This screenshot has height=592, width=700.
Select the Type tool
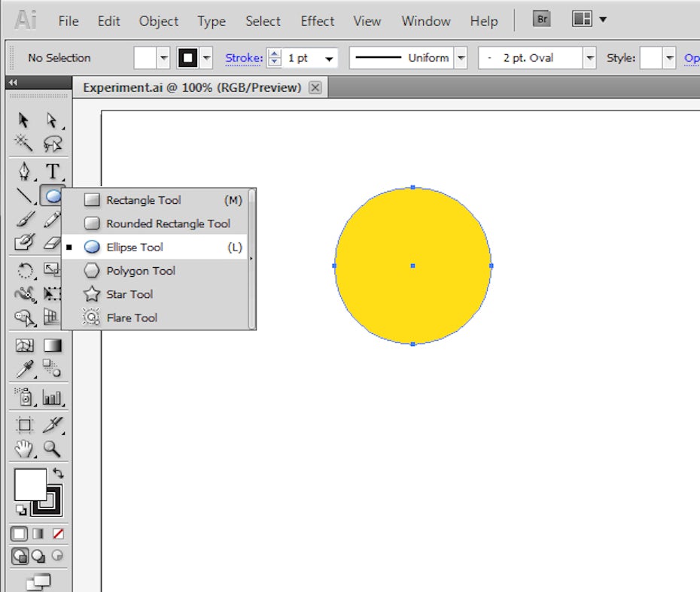click(52, 171)
